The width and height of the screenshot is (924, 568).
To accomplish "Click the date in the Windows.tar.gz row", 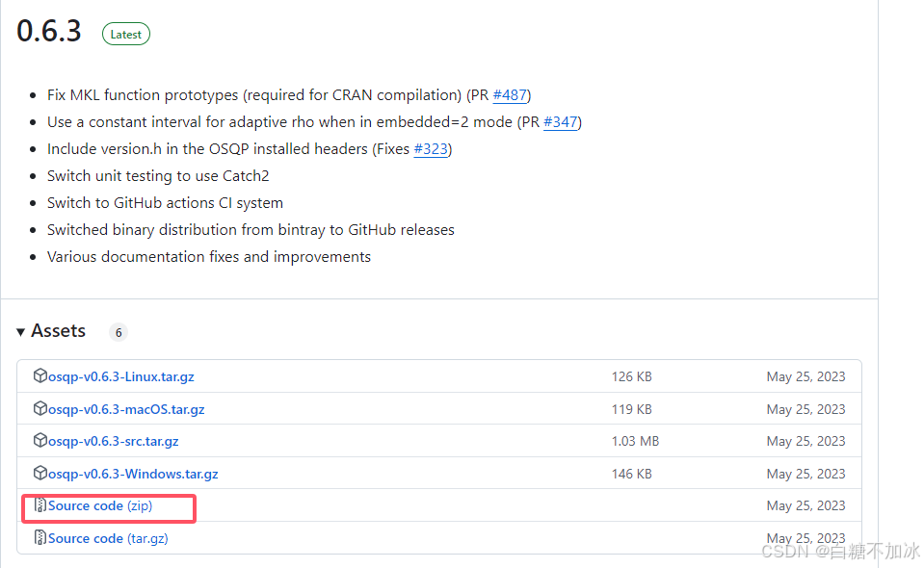I will pyautogui.click(x=805, y=474).
